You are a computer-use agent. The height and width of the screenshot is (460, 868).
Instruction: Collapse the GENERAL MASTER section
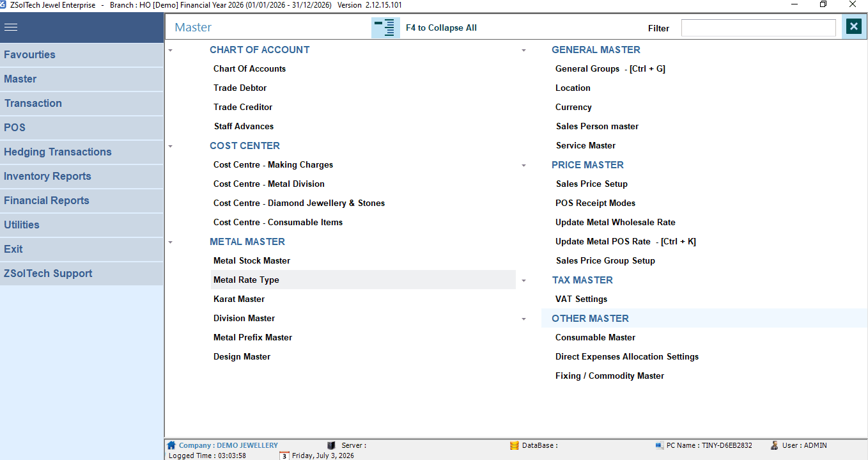[x=523, y=50]
